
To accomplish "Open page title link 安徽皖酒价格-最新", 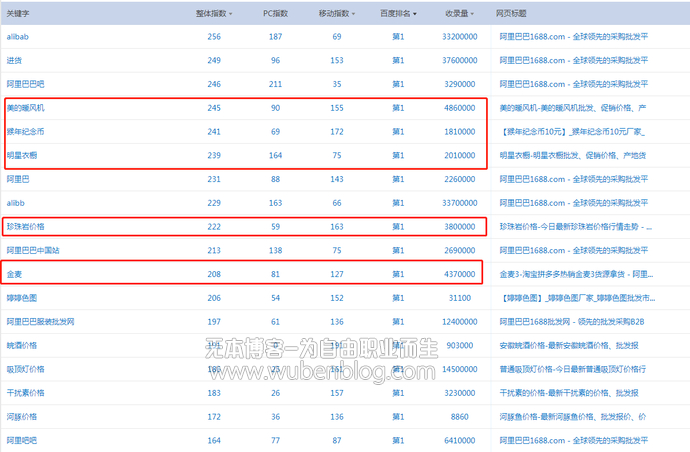I will point(569,346).
